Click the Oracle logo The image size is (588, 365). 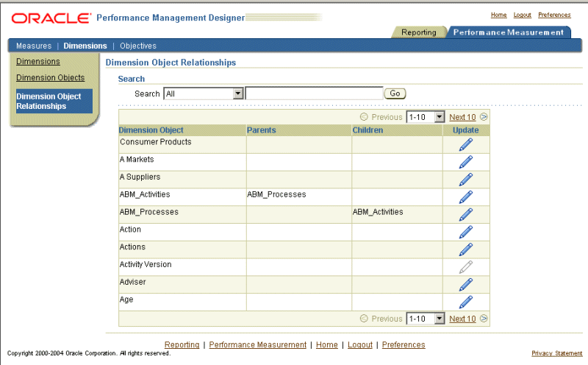(x=51, y=18)
